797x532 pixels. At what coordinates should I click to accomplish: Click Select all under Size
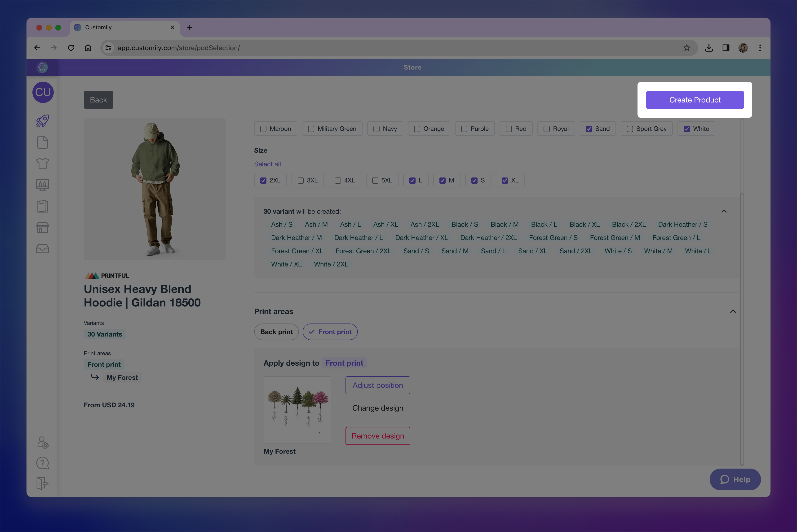coord(267,164)
